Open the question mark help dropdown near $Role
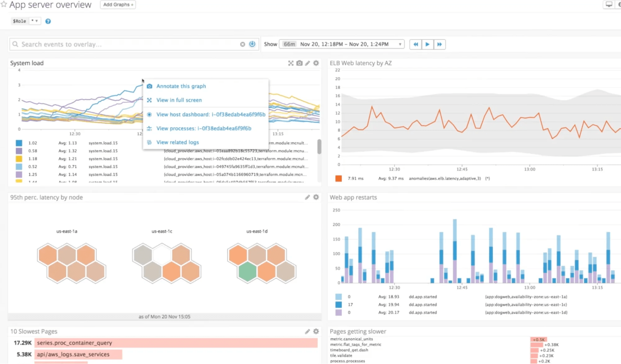621x364 pixels. 48,21
